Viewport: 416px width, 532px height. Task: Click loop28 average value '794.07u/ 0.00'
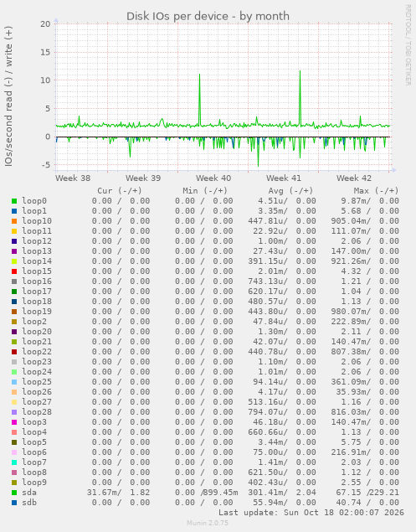pos(282,412)
